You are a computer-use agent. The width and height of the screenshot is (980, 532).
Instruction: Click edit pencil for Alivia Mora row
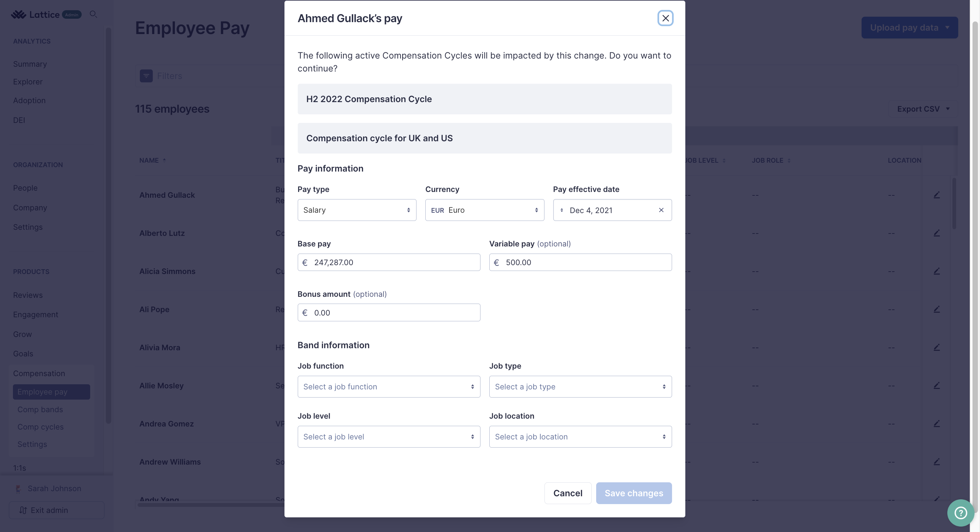pyautogui.click(x=937, y=347)
